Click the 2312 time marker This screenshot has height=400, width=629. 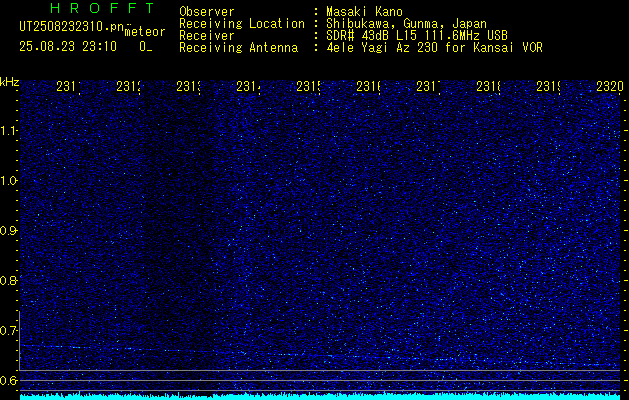point(128,86)
